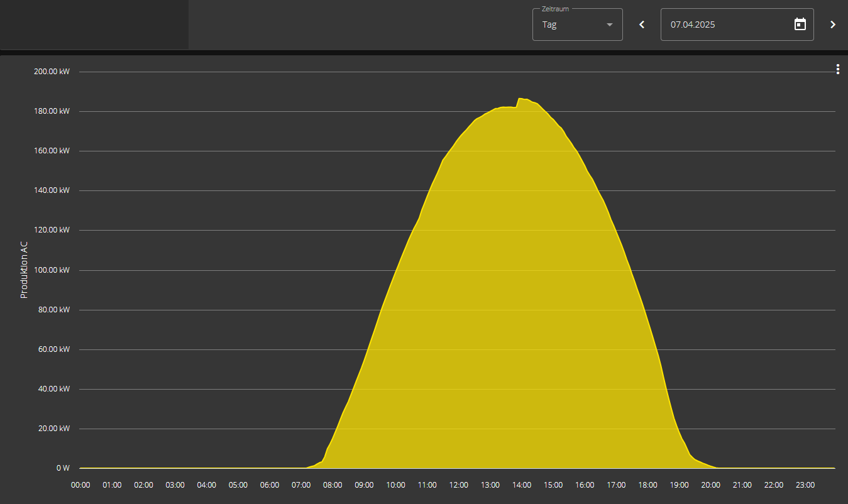The height and width of the screenshot is (504, 848).
Task: Click the 15:00 time label
Action: coord(553,485)
